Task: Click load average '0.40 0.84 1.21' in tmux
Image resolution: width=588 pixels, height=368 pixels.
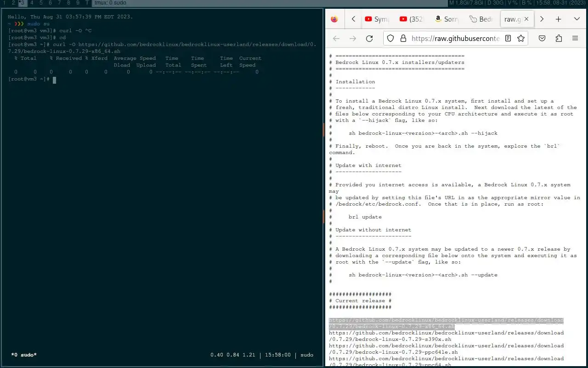Action: (233, 355)
